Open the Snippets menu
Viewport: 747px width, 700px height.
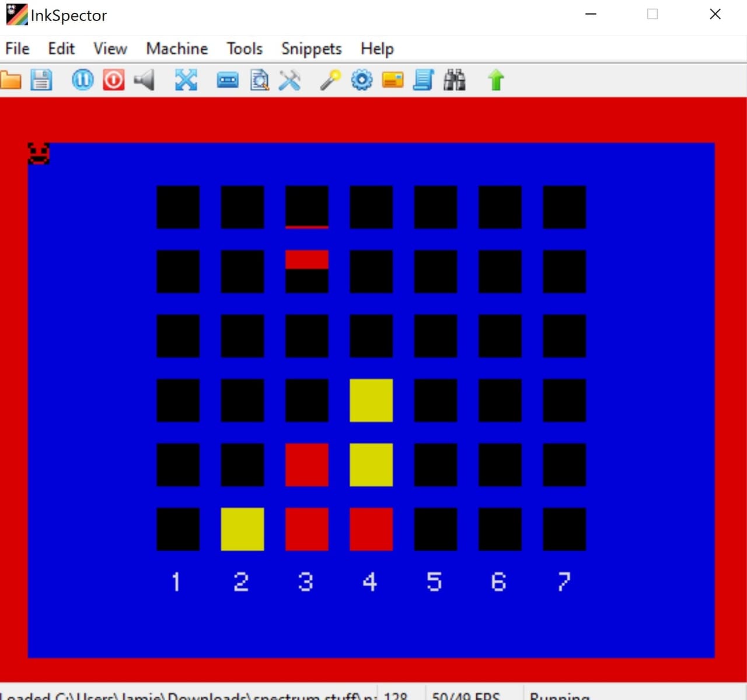[311, 48]
